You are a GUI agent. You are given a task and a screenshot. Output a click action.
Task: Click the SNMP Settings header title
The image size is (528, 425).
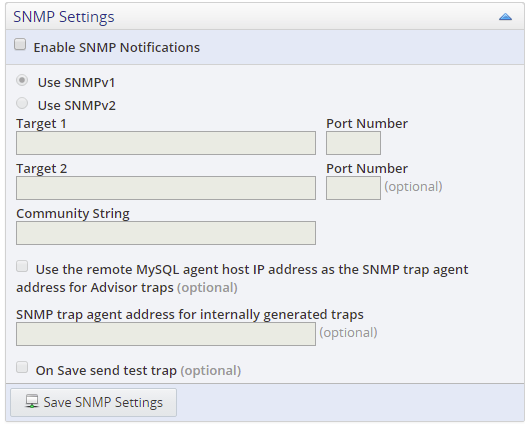coord(64,17)
